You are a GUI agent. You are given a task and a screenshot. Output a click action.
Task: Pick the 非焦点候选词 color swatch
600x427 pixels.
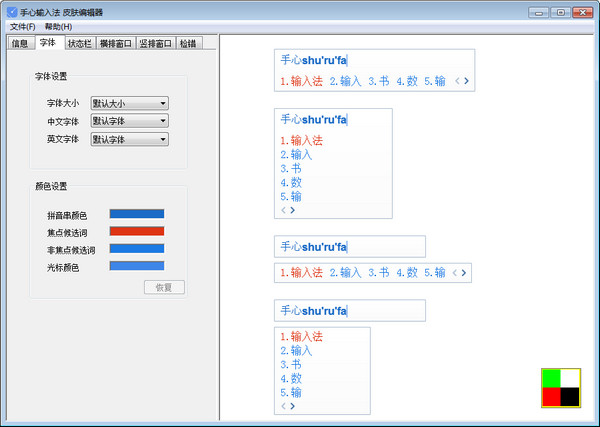pos(137,249)
